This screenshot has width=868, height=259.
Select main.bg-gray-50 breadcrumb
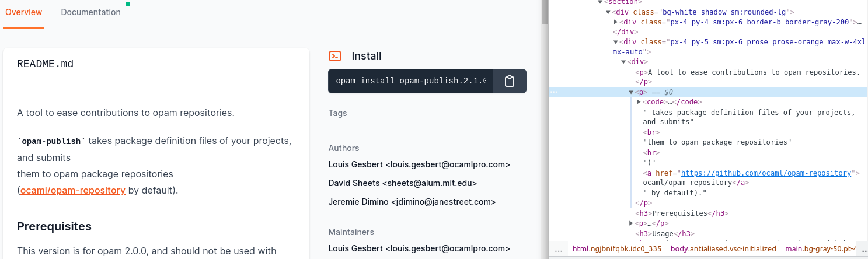(820, 249)
